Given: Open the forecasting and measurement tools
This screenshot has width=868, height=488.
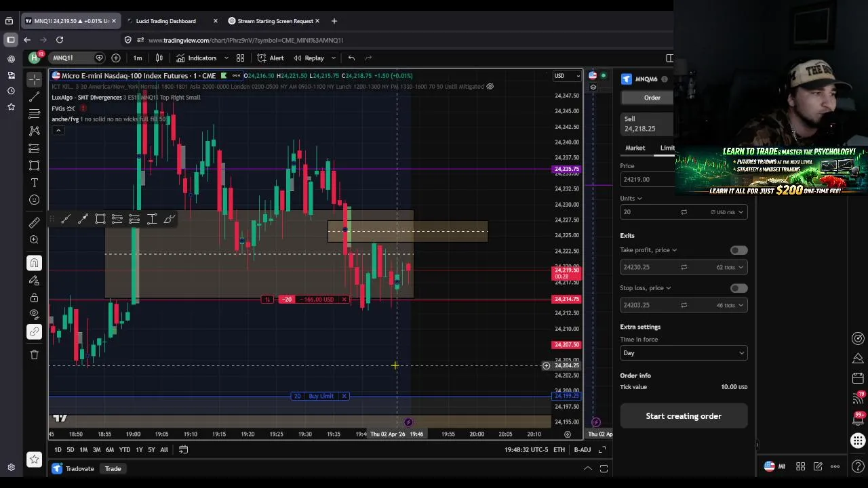Looking at the screenshot, I should point(35,148).
